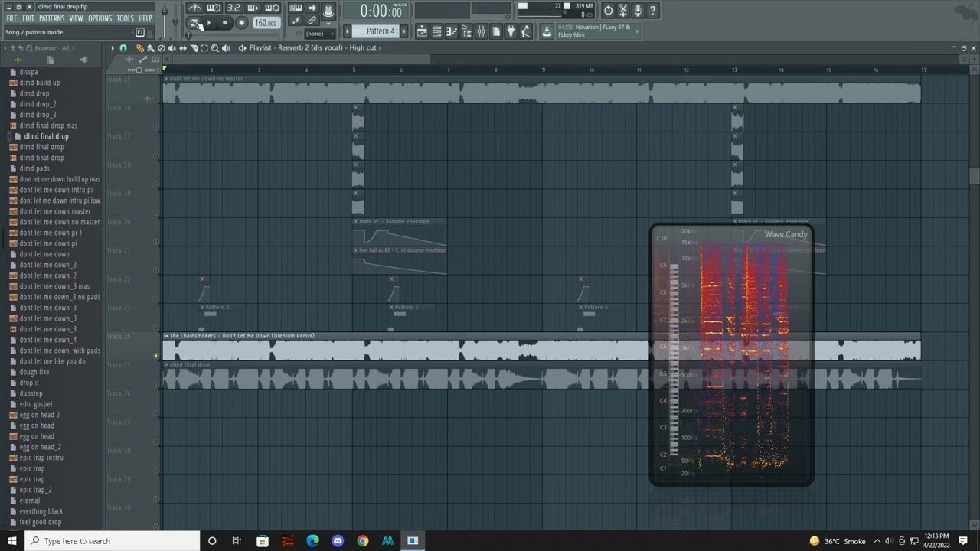
Task: Open the OPTIONS menu
Action: 100,18
